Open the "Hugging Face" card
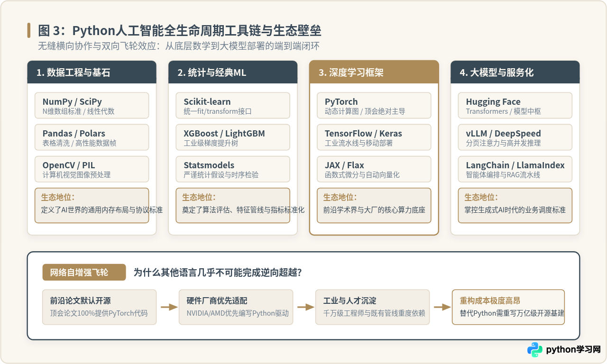The width and height of the screenshot is (607, 364). click(515, 105)
